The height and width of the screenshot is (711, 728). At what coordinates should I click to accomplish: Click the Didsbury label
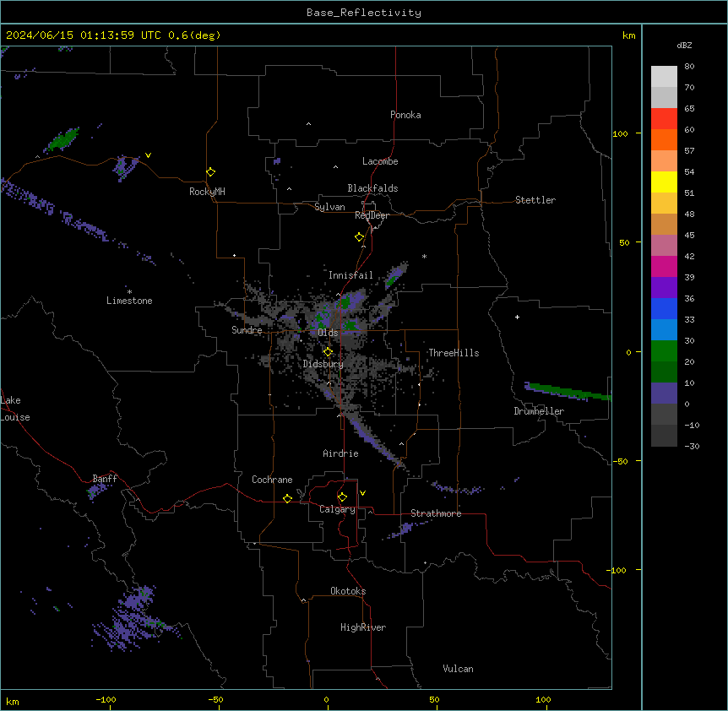pyautogui.click(x=323, y=364)
